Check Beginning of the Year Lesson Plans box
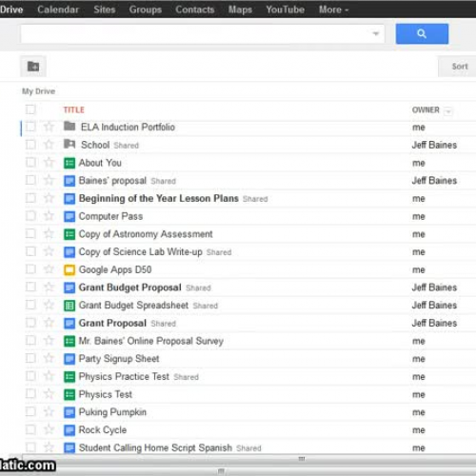The width and height of the screenshot is (476, 476). click(x=30, y=198)
